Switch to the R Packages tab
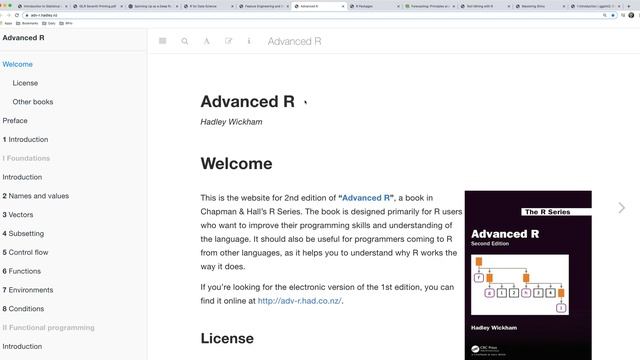This screenshot has height=360, width=640. coord(373,6)
